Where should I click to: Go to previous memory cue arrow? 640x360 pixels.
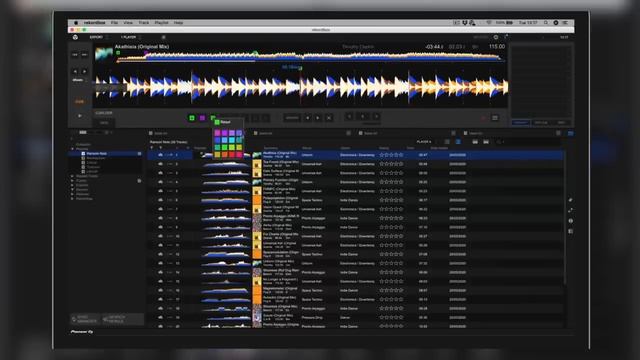(x=307, y=118)
